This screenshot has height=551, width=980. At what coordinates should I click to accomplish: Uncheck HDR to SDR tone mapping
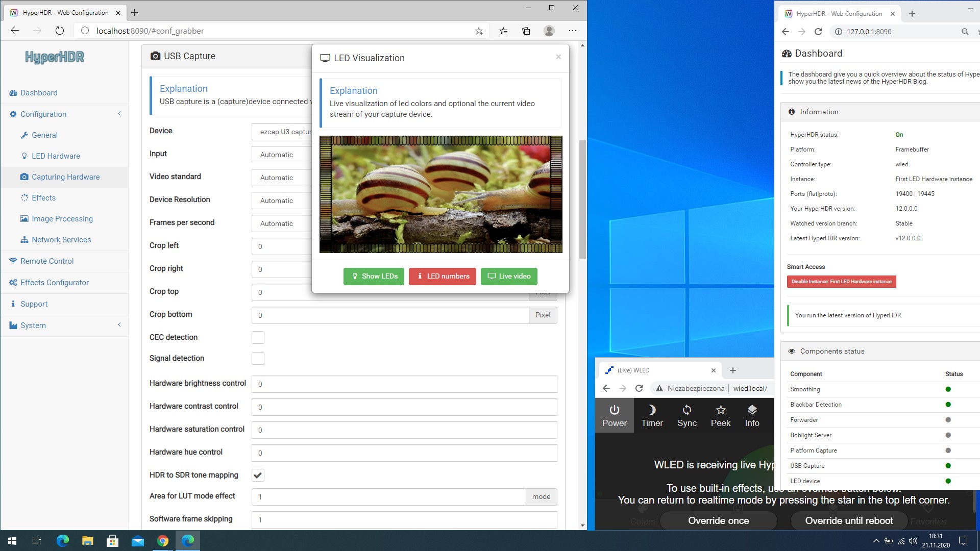tap(258, 475)
